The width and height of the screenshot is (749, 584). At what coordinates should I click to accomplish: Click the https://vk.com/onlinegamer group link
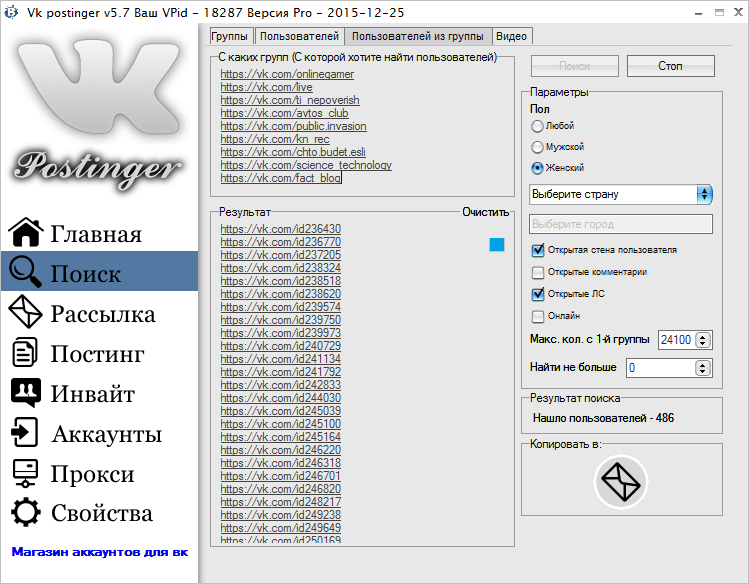tap(287, 74)
